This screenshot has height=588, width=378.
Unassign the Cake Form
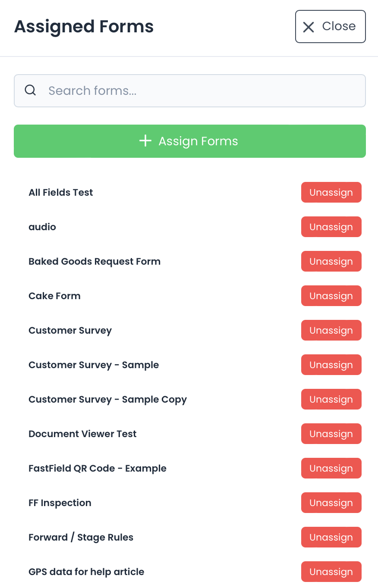click(x=331, y=296)
